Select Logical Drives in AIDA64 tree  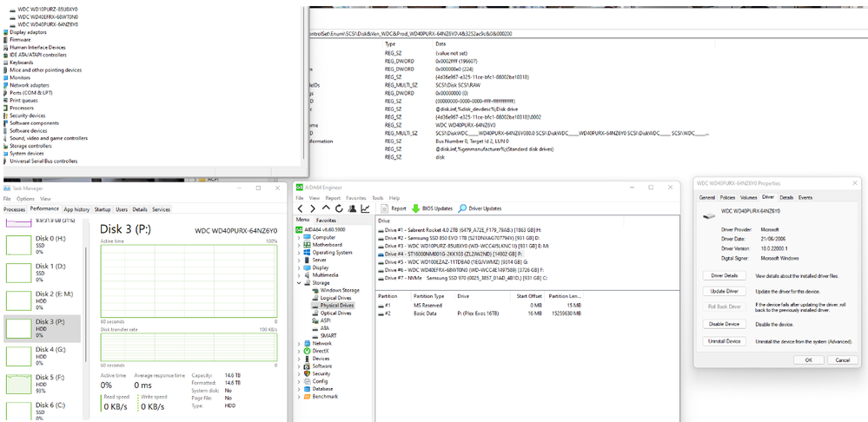335,298
